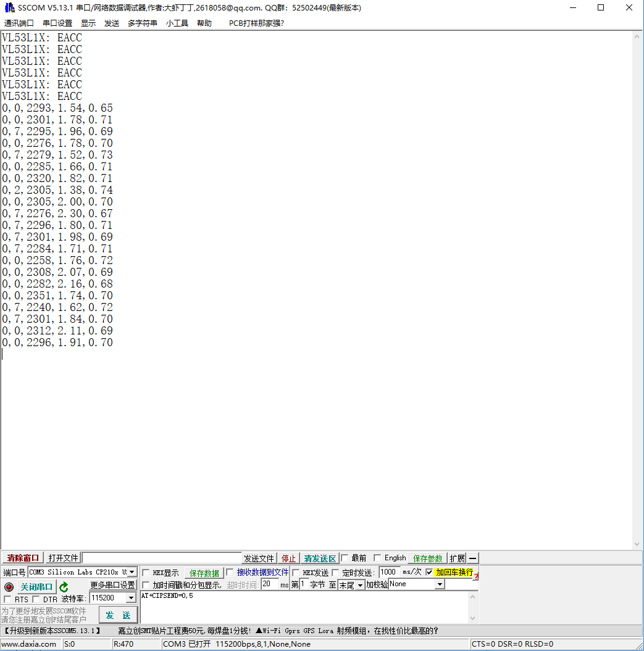Click the 第 1 字节 start byte field
644x651 pixels.
[304, 584]
